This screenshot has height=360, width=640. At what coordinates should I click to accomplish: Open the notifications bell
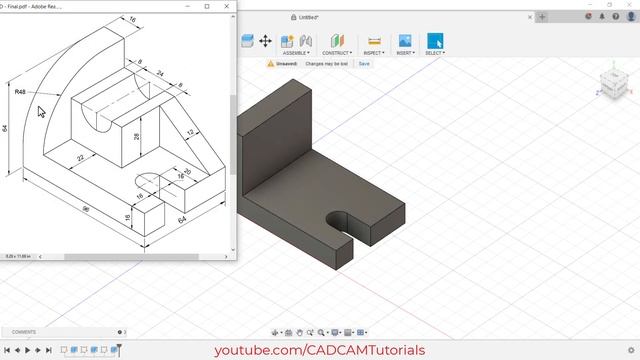click(602, 16)
